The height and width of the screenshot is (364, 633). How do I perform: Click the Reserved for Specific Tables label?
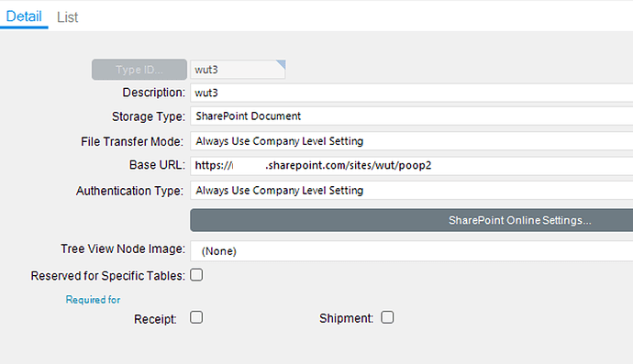pyautogui.click(x=107, y=276)
